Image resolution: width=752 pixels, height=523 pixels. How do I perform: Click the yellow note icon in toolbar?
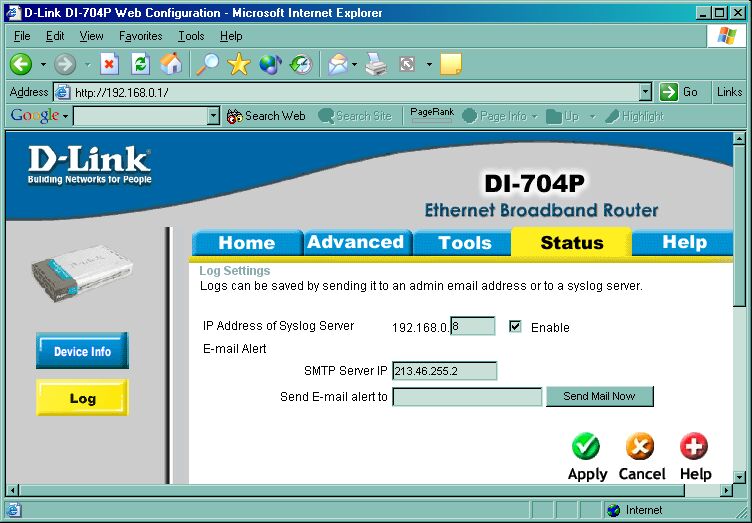tap(451, 64)
